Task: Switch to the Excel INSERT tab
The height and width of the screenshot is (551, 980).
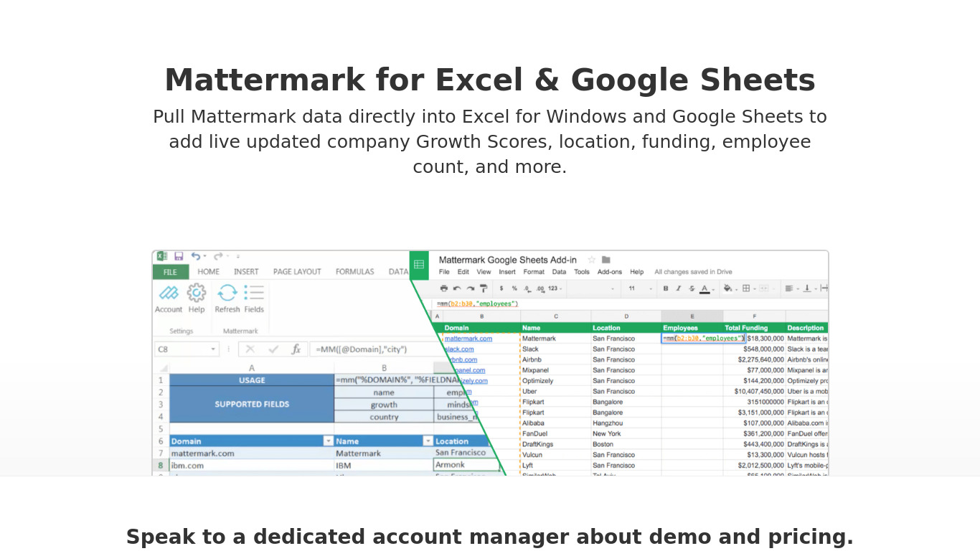Action: (246, 272)
